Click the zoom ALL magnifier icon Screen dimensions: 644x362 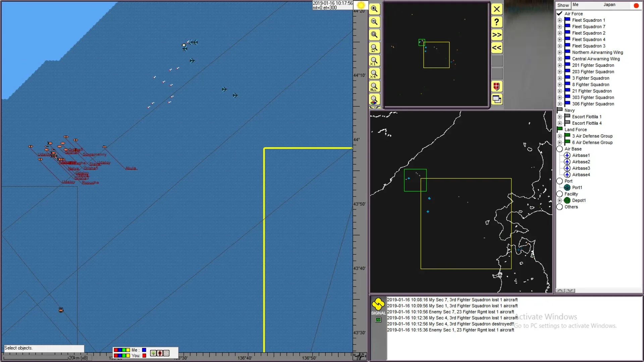coord(374,87)
